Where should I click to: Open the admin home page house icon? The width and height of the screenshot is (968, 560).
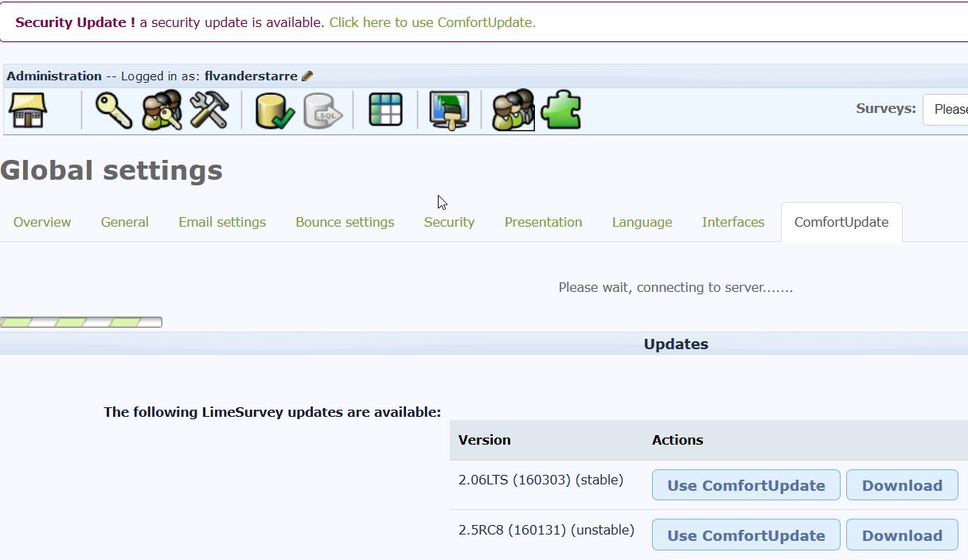point(28,110)
